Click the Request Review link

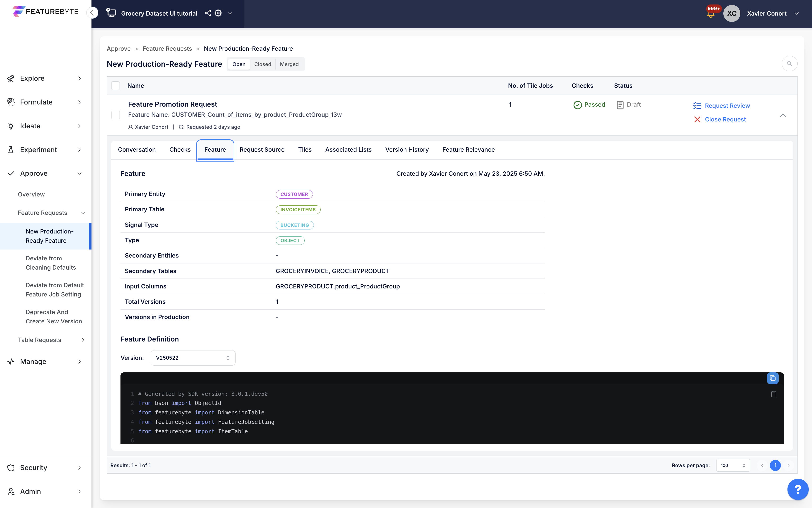click(727, 106)
